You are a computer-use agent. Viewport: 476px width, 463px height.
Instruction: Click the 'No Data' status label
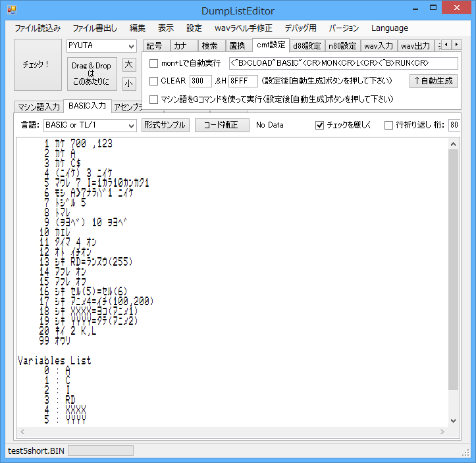(269, 125)
